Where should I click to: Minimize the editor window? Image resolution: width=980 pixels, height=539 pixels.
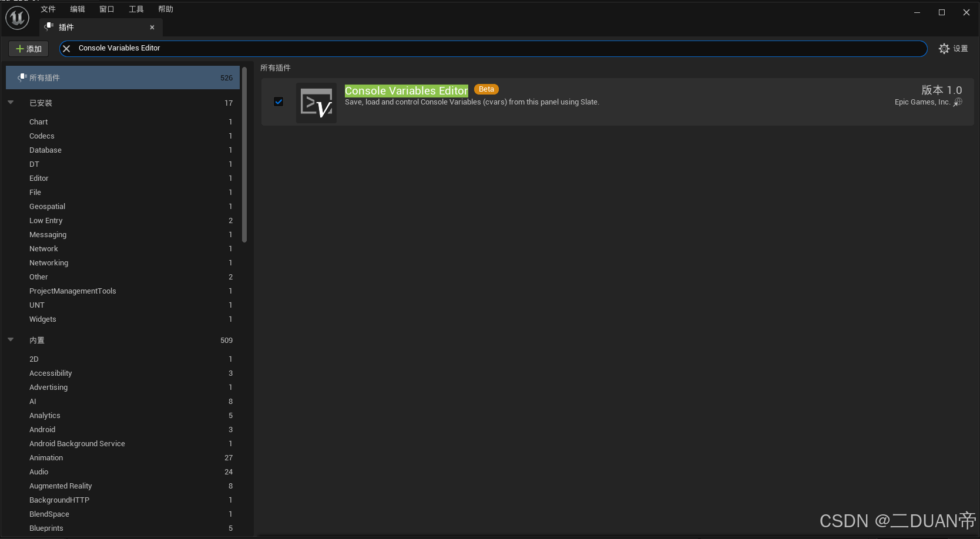[x=917, y=12]
